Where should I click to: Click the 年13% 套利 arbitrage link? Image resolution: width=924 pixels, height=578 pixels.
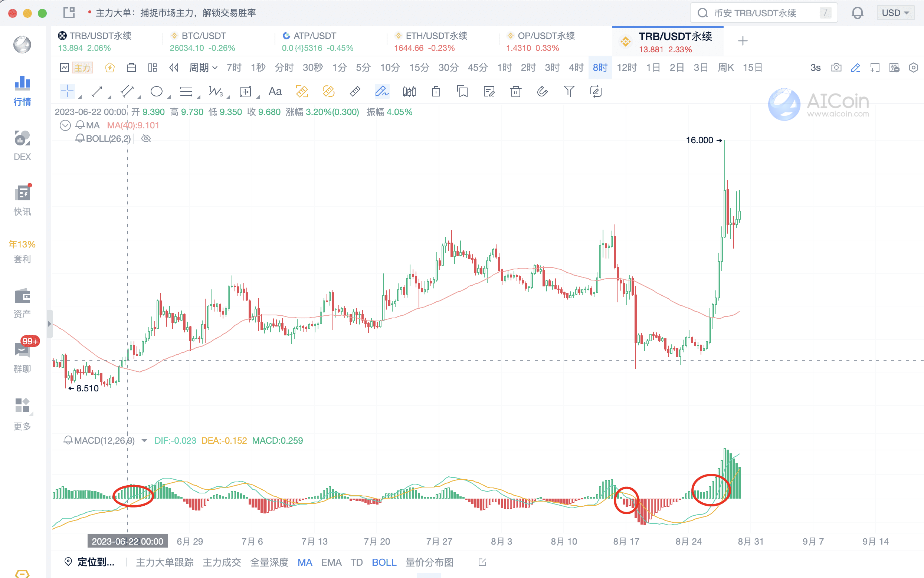22,251
